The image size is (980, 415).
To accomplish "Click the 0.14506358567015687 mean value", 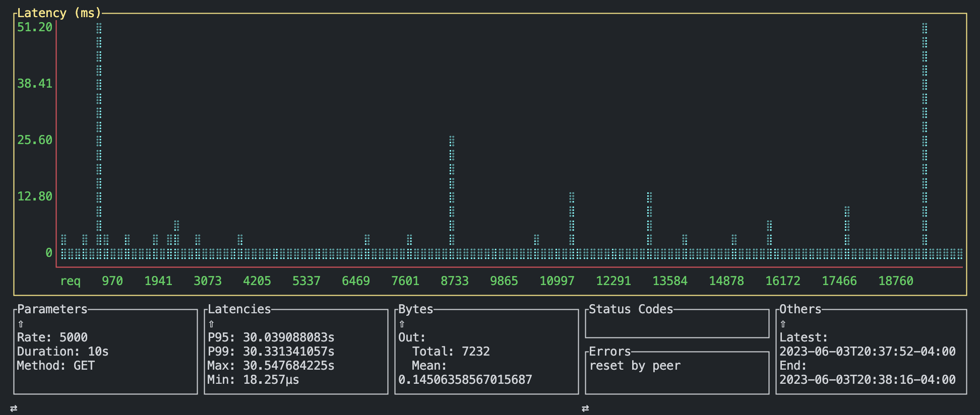I will click(x=465, y=380).
